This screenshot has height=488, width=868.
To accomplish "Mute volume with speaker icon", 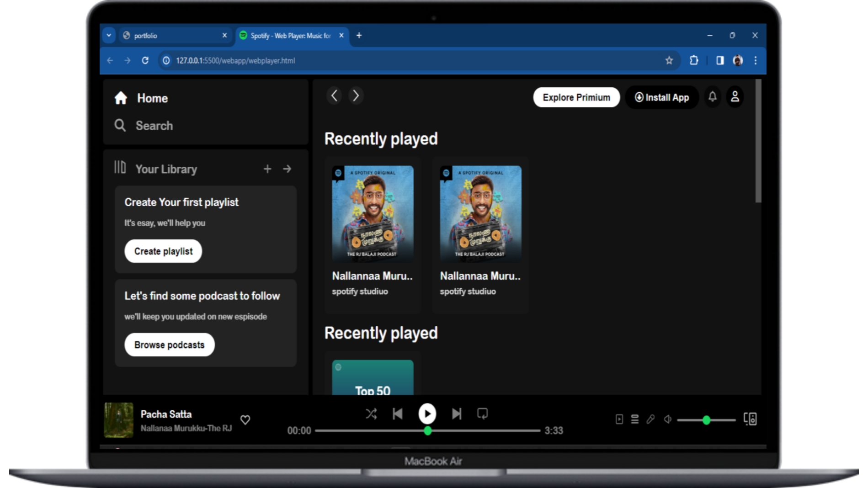I will tap(667, 419).
